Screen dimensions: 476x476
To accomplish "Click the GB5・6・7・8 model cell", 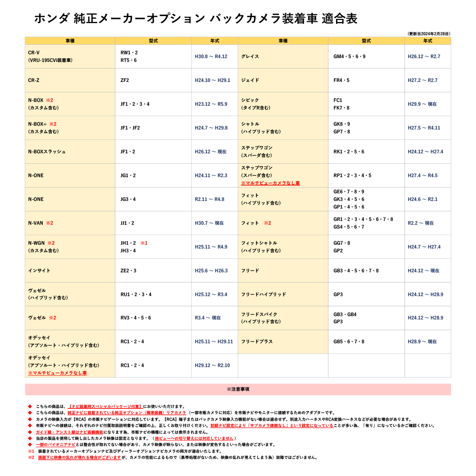I will pos(367,342).
